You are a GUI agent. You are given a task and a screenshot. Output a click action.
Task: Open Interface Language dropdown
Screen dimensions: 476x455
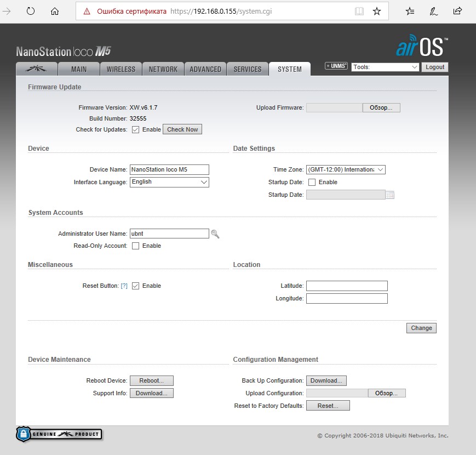[x=169, y=182]
